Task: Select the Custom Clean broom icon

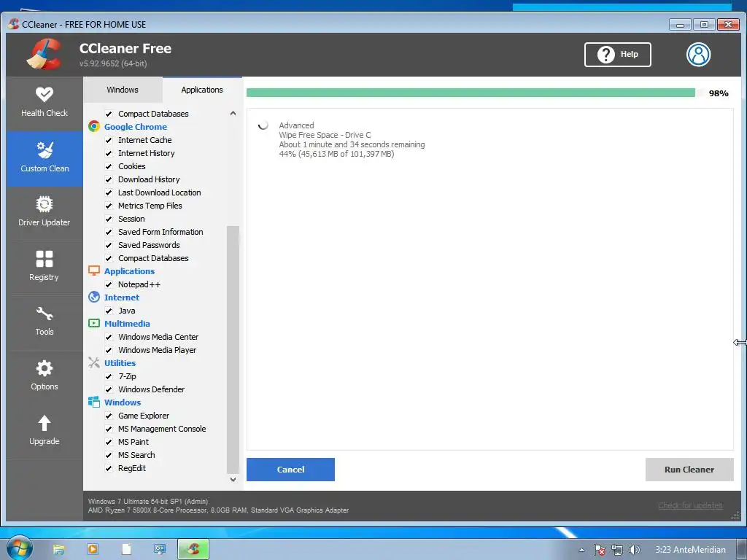Action: click(x=44, y=150)
